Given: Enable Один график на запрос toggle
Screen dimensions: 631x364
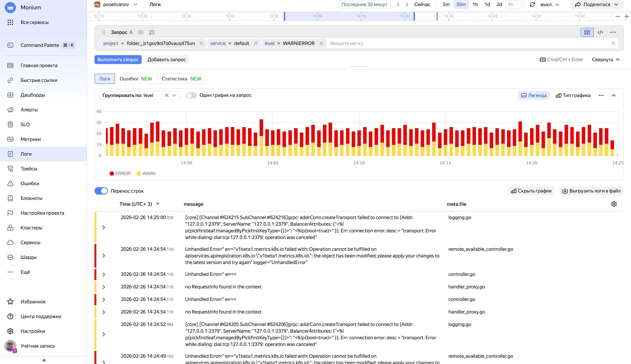Looking at the screenshot, I should click(191, 95).
